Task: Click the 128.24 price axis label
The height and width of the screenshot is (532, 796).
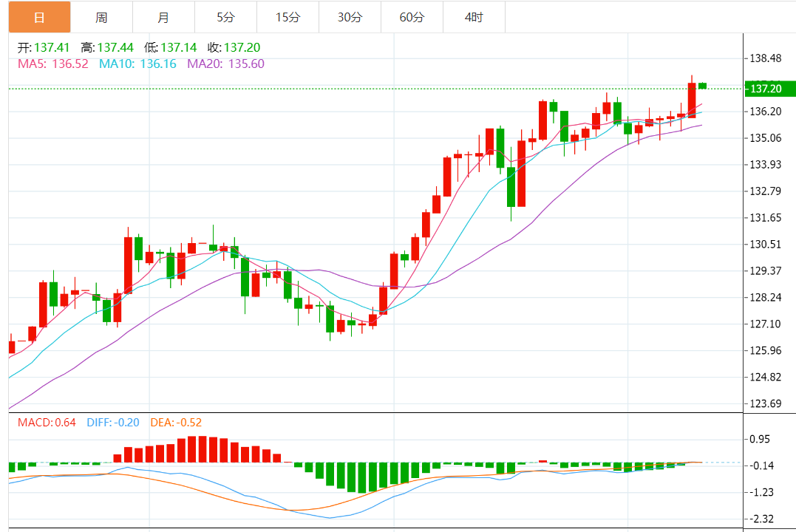Action: [766, 298]
